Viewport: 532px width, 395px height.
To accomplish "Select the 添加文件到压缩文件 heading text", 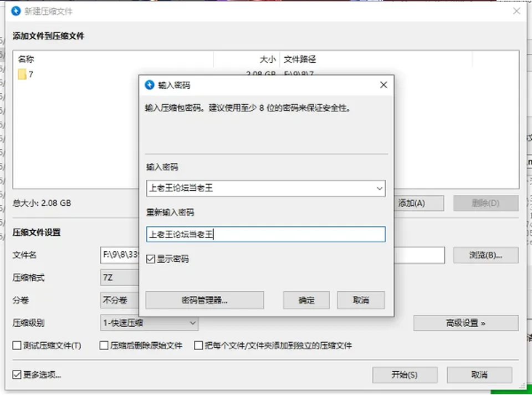I will click(x=49, y=36).
